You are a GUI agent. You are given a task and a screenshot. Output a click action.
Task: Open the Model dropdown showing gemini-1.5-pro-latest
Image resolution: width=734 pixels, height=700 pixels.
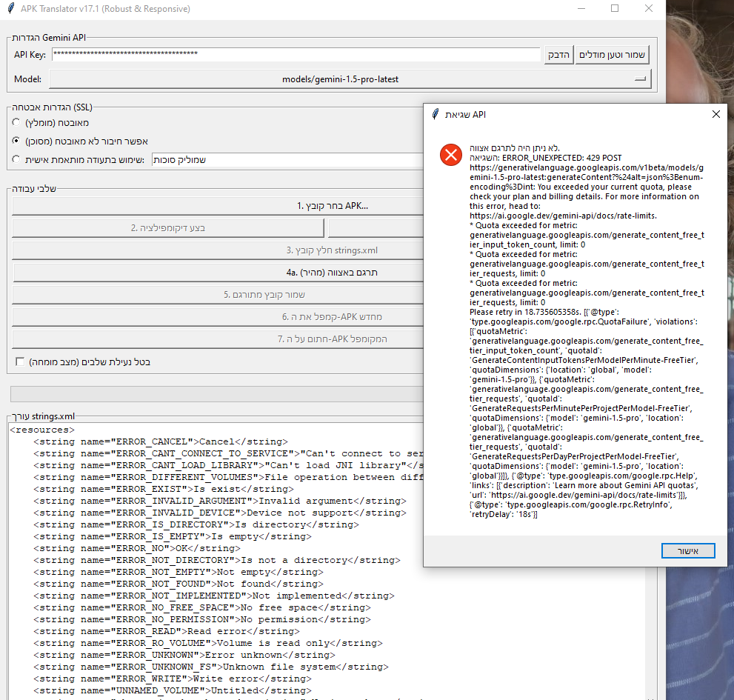click(350, 79)
